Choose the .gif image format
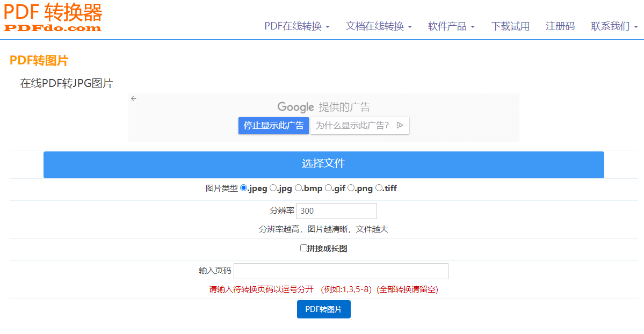 [x=328, y=188]
